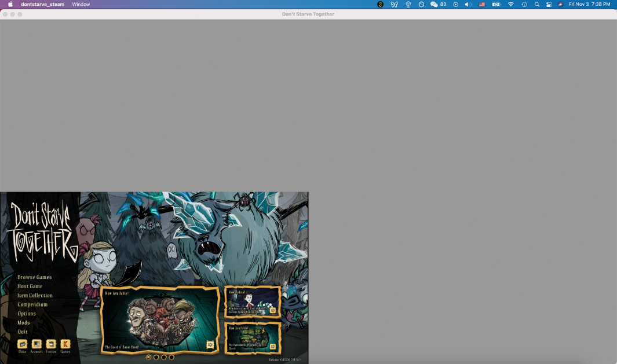The height and width of the screenshot is (364, 617).
Task: Click arrow on Guest of Honor Chest banner
Action: 210,345
